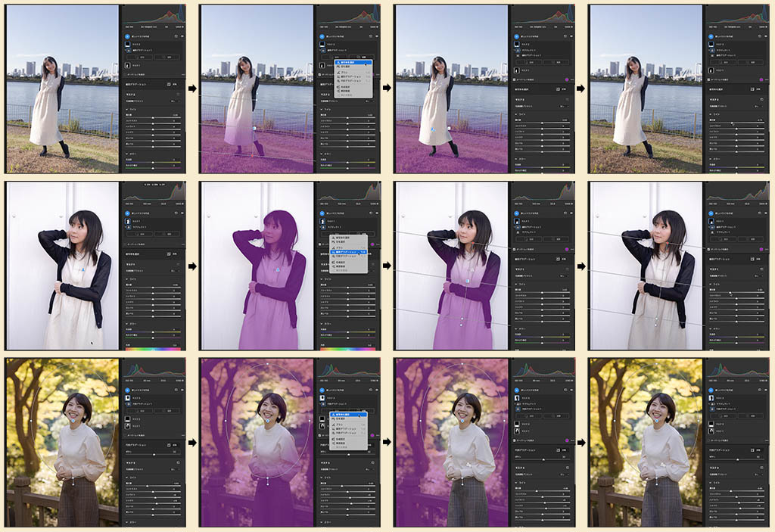This screenshot has width=775, height=532.
Task: Adjust tint slider in second waterfront panel
Action: tap(347, 168)
